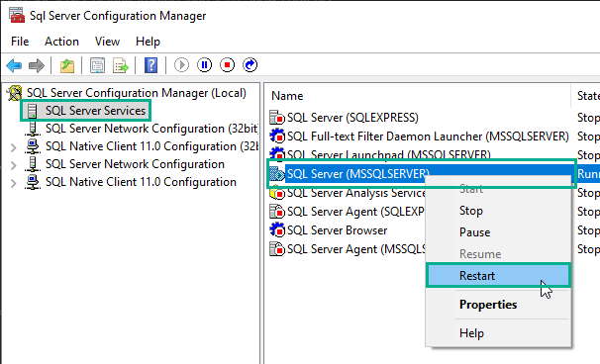
Task: Click the Start Service play icon
Action: [x=182, y=65]
